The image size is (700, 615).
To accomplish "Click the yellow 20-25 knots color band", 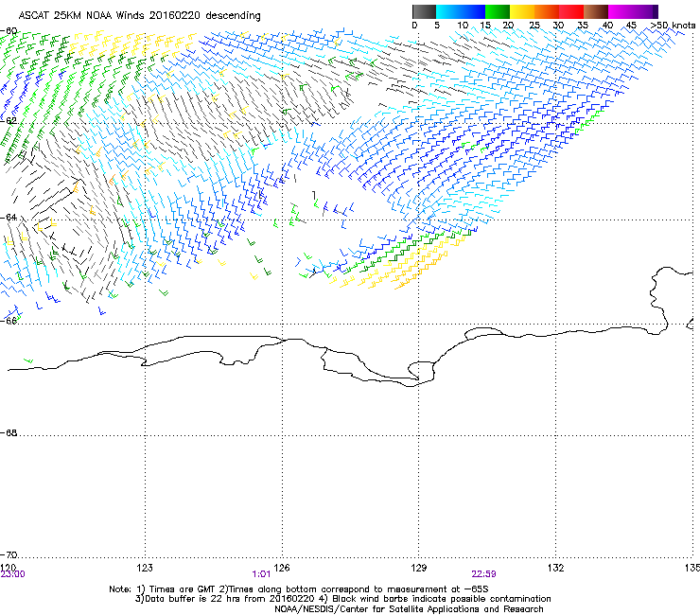I will coord(522,11).
